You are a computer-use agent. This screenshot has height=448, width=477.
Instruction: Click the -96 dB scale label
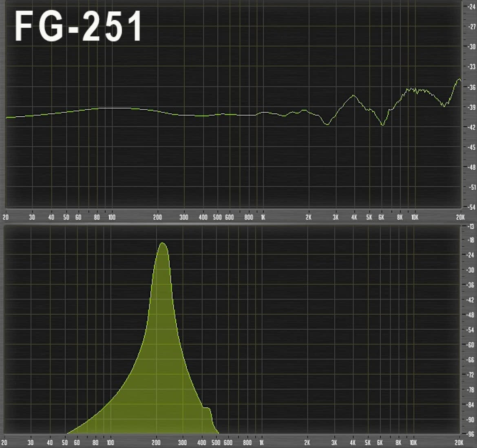click(x=470, y=434)
